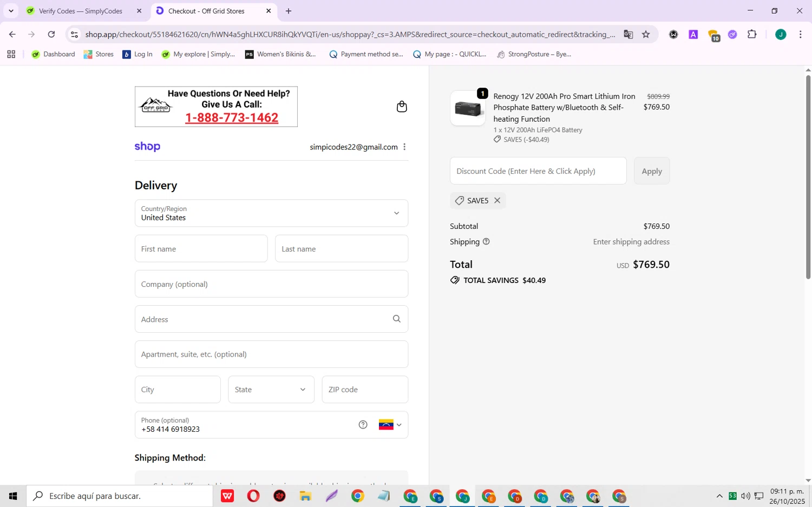Viewport: 812px width, 507px height.
Task: Open the shopping bag cart icon
Action: [402, 107]
